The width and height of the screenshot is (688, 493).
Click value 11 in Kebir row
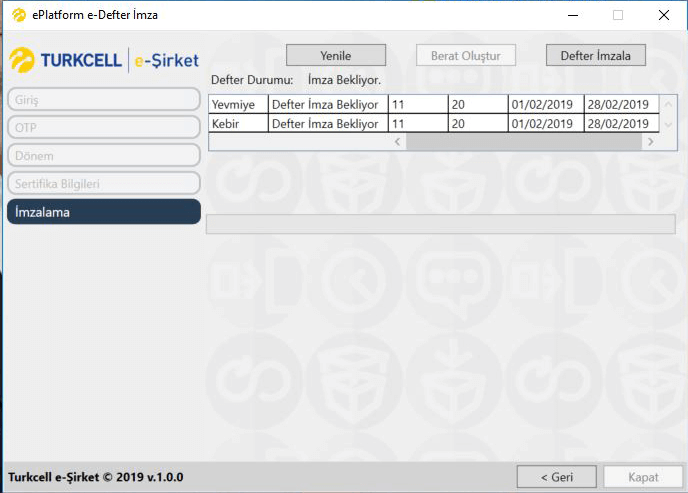pos(419,124)
